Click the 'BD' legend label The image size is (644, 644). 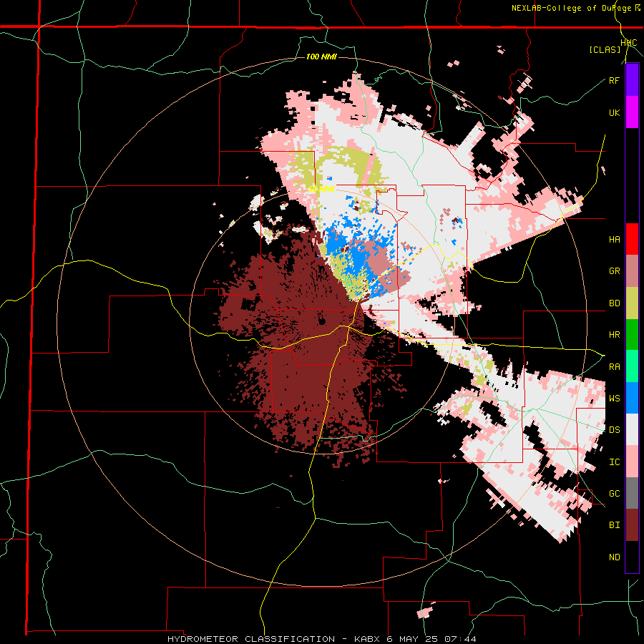(x=614, y=303)
